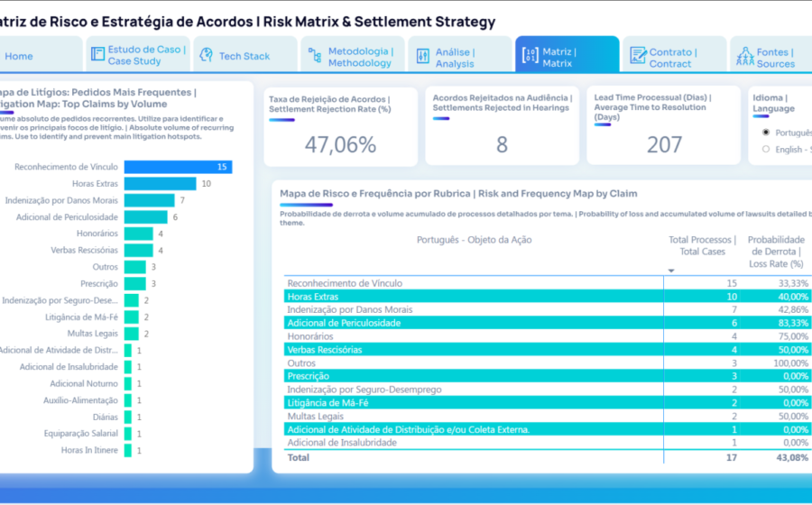The width and height of the screenshot is (812, 505).
Task: Click the Adicional de Insalubridade chart label
Action: (x=69, y=366)
